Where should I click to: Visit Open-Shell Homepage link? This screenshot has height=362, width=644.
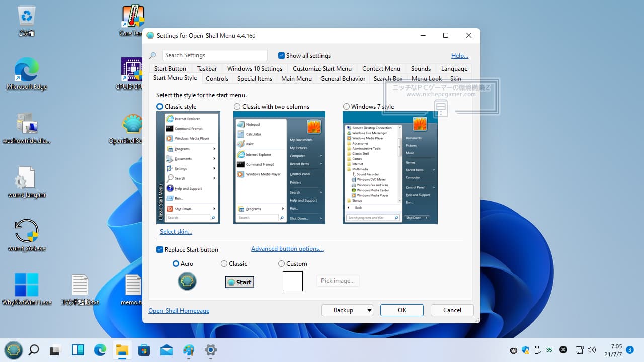(x=179, y=311)
